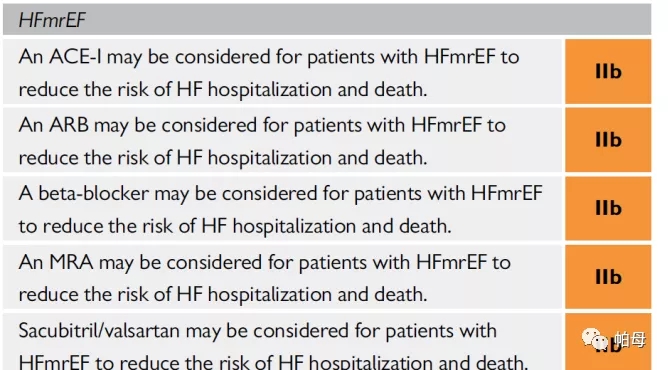Click the IIb orange cell for MRA

608,277
